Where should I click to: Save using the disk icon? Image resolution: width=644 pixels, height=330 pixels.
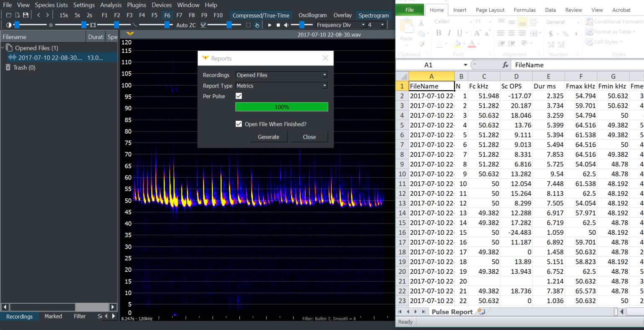pyautogui.click(x=26, y=15)
